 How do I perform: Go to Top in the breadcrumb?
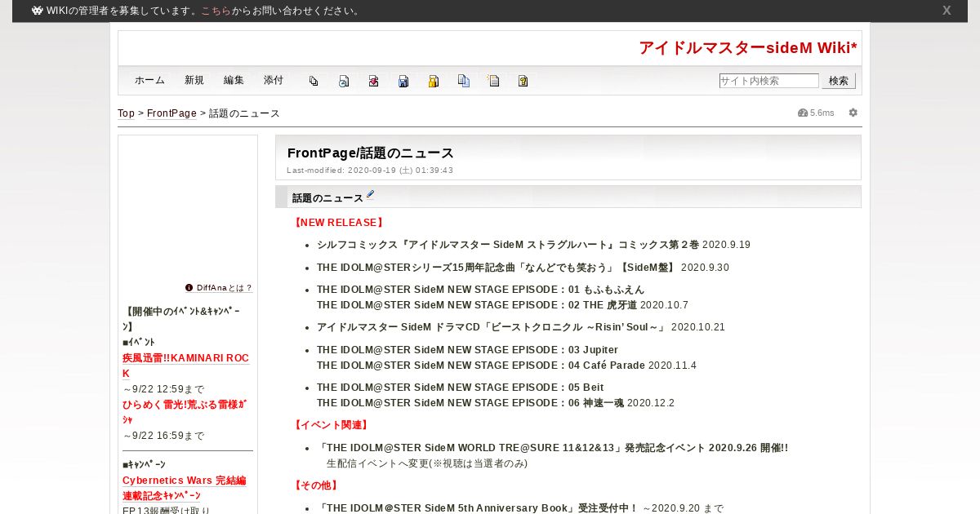[x=126, y=113]
